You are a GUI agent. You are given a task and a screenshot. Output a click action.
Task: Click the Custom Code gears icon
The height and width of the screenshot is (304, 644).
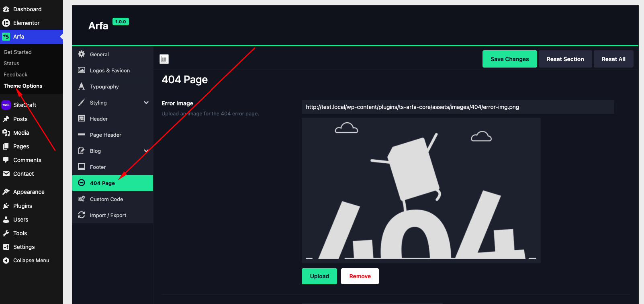[82, 199]
